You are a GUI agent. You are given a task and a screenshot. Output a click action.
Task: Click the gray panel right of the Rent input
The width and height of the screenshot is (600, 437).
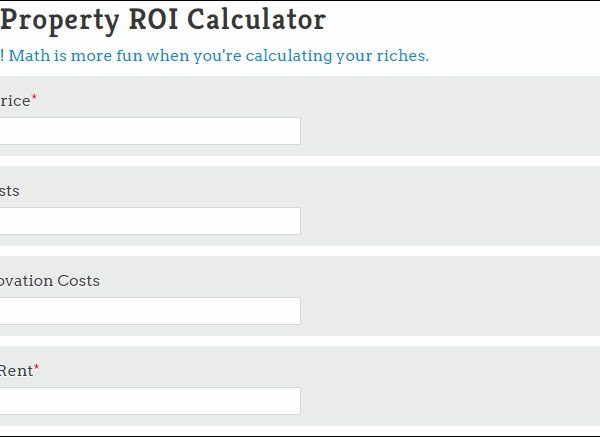[x=450, y=401]
